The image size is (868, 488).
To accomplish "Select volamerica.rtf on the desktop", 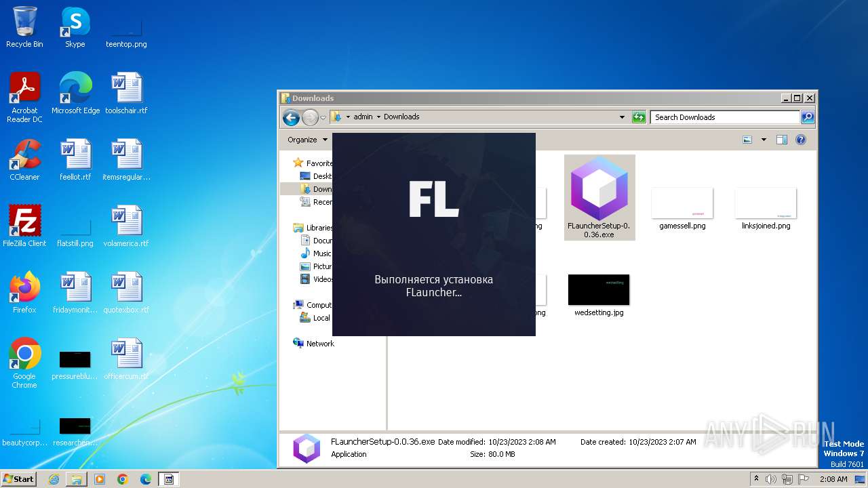I will [126, 226].
